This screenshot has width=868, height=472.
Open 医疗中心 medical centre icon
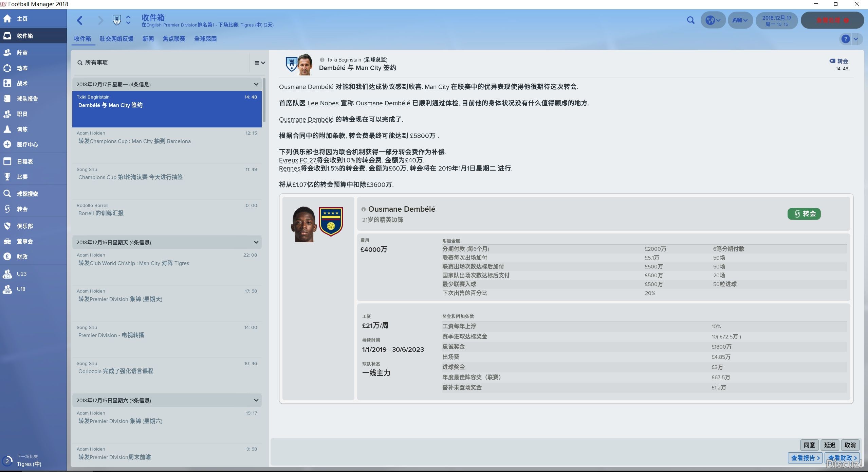[x=7, y=144]
